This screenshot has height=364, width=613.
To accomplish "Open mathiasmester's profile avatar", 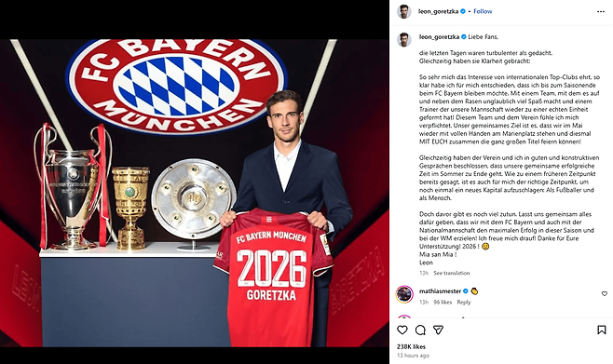I will pyautogui.click(x=404, y=294).
